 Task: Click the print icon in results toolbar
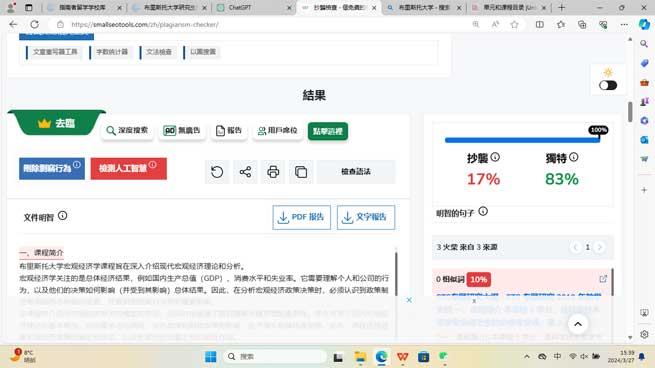[273, 172]
